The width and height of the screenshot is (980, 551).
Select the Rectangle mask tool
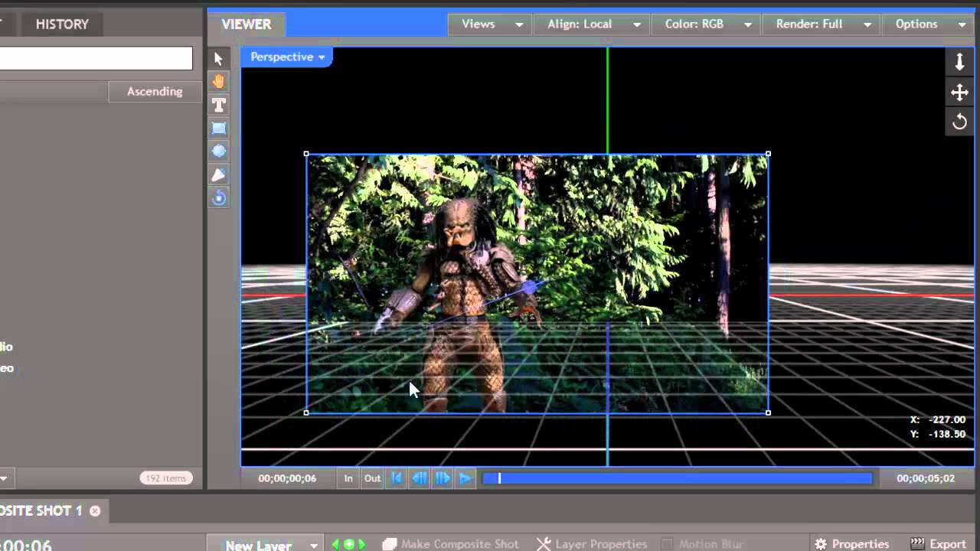218,129
